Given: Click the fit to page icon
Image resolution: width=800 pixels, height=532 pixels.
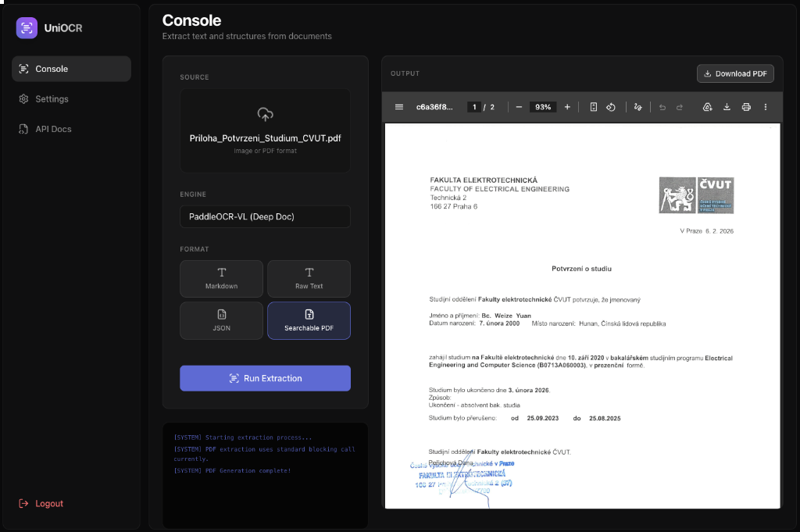Looking at the screenshot, I should (594, 107).
